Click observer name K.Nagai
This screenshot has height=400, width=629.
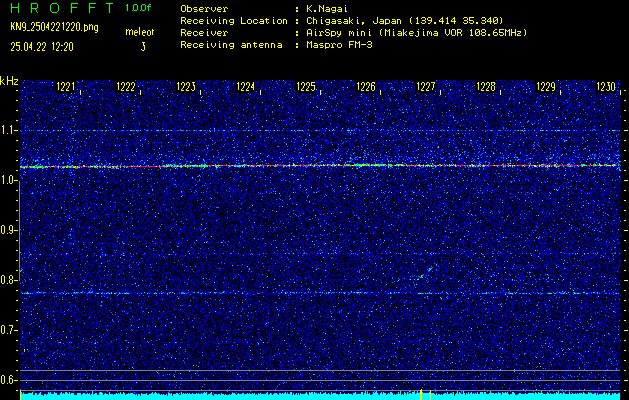click(x=327, y=9)
